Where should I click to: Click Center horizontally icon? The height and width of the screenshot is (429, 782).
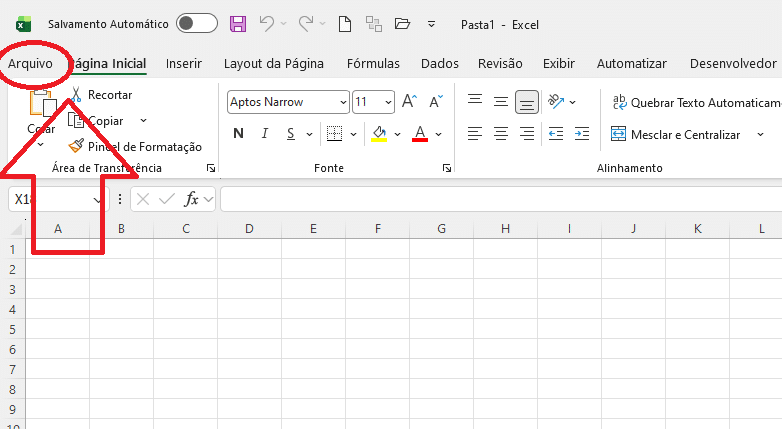point(501,134)
